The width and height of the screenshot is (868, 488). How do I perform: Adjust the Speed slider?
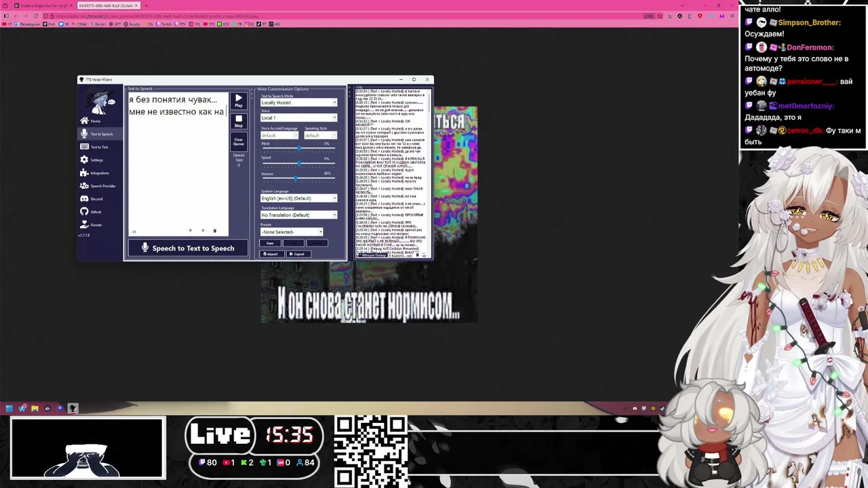298,163
